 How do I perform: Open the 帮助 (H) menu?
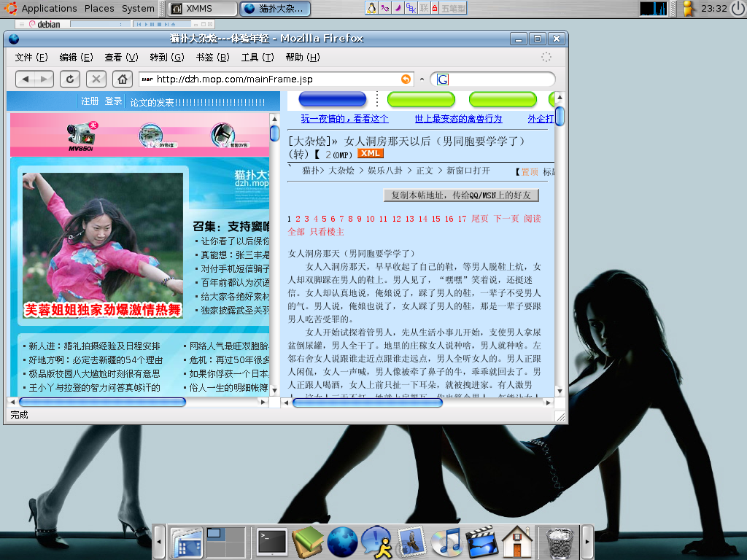tap(303, 57)
